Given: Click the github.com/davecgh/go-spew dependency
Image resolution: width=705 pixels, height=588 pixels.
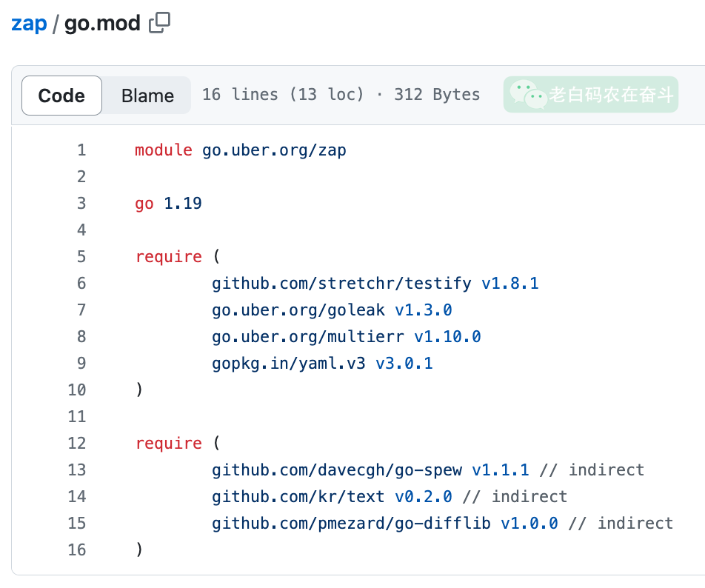Looking at the screenshot, I should (x=337, y=470).
